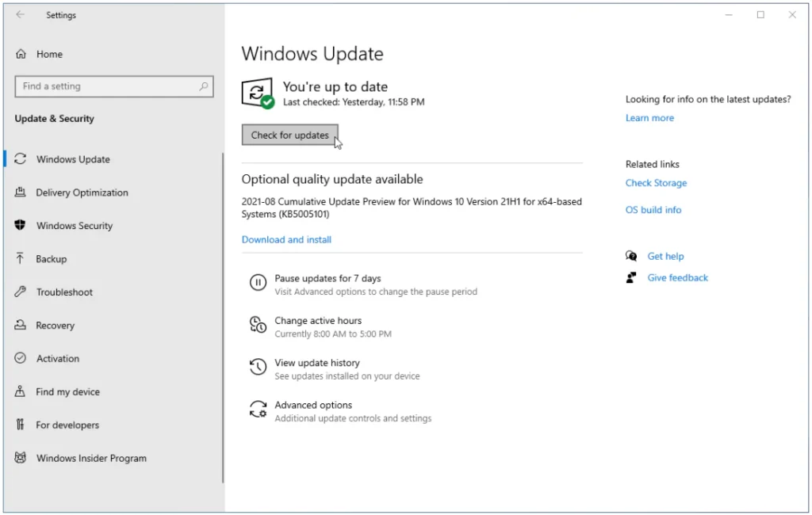
Task: Click 'Last checked: Yesterday, 11:58 PM' text
Action: [354, 102]
